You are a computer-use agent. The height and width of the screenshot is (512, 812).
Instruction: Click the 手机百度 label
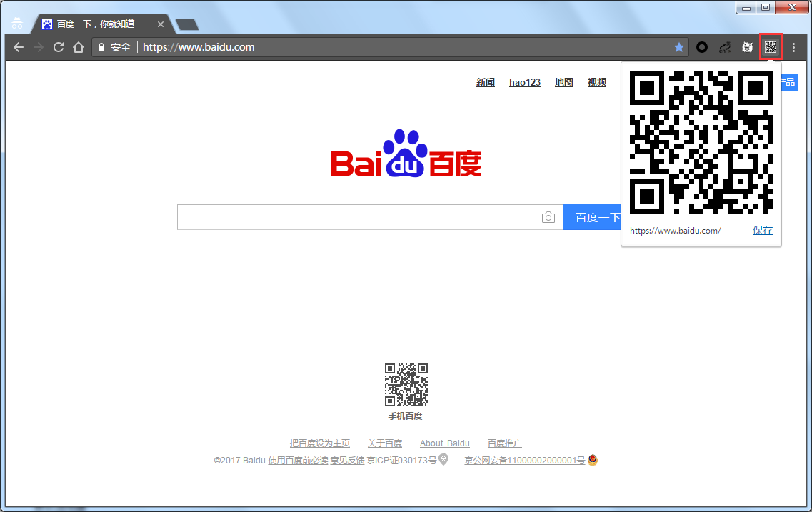pos(406,416)
